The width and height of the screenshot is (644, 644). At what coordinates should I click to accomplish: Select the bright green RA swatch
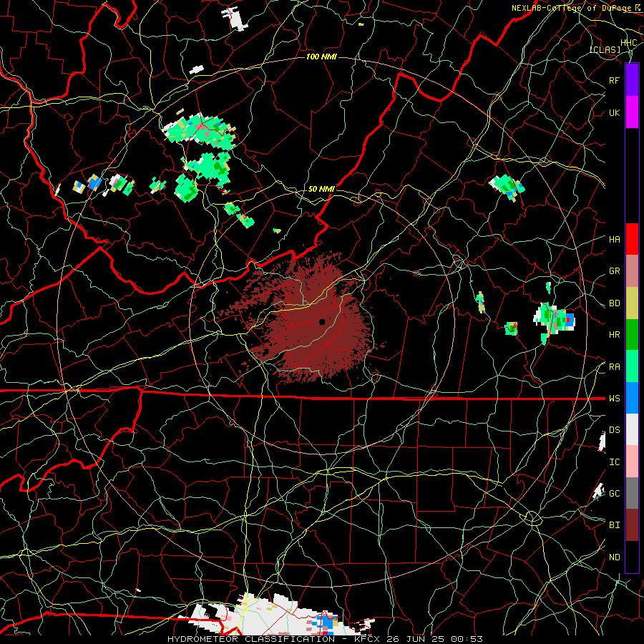(632, 366)
